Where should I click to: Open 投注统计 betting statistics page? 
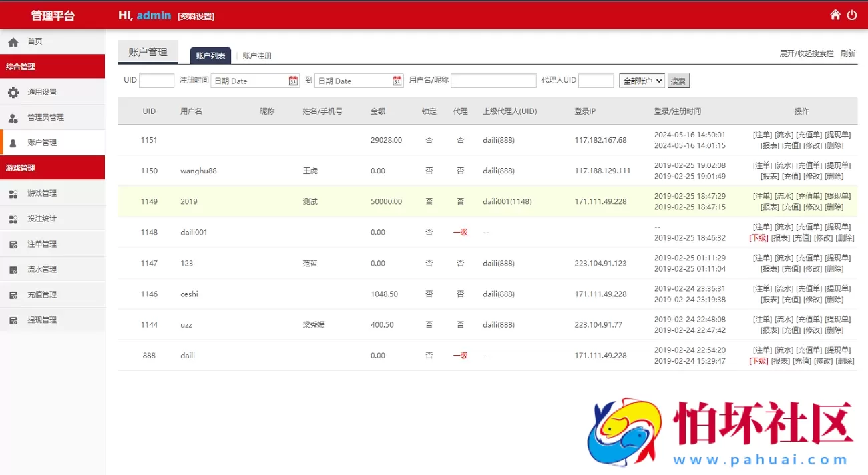pyautogui.click(x=37, y=219)
